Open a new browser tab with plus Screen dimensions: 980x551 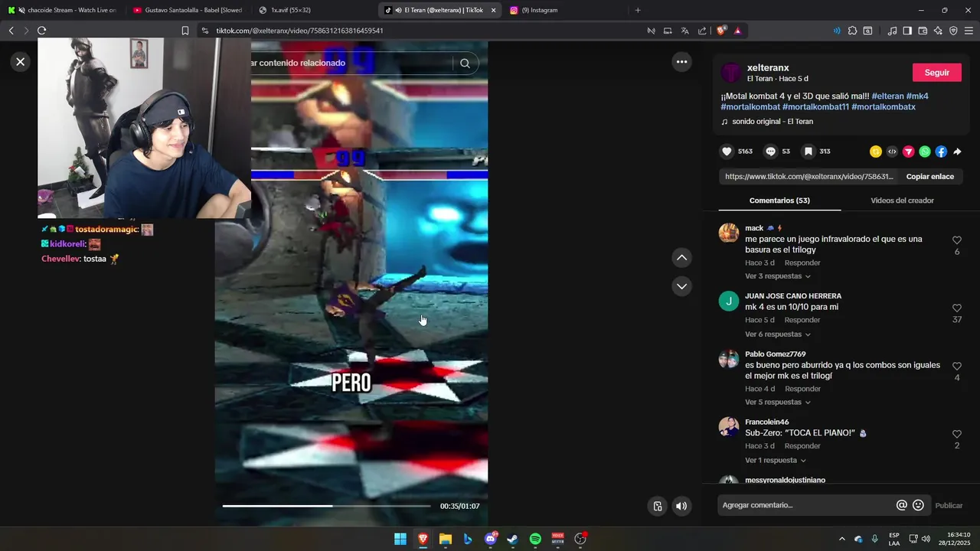point(638,10)
